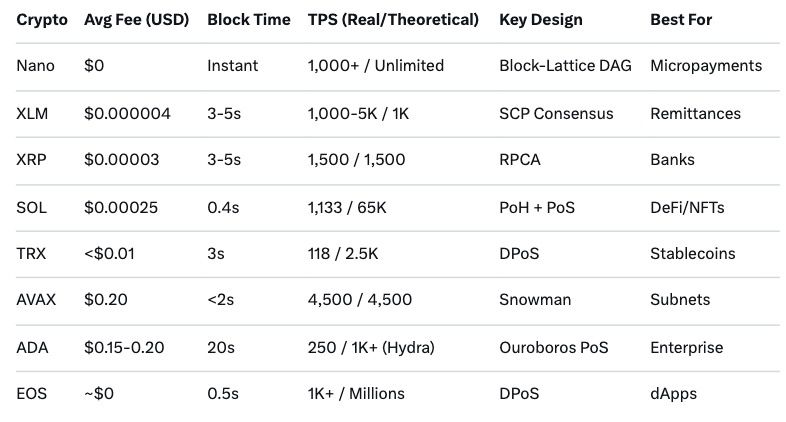Click the TPS (Real/Theoretical) header

393,20
